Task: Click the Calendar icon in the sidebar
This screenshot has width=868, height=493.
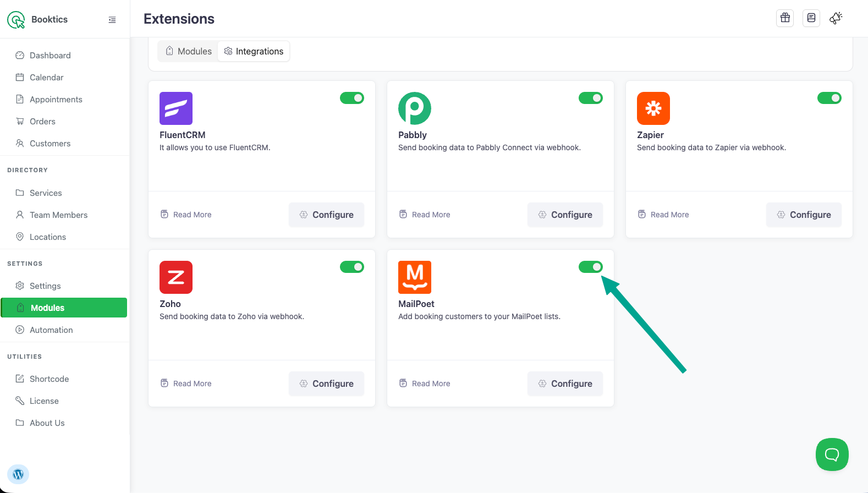Action: point(20,77)
